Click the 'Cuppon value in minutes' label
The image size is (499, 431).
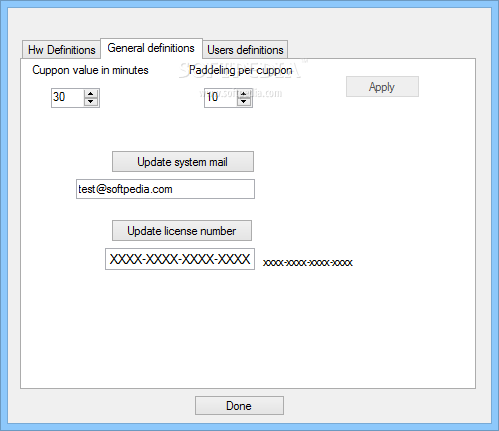(90, 70)
